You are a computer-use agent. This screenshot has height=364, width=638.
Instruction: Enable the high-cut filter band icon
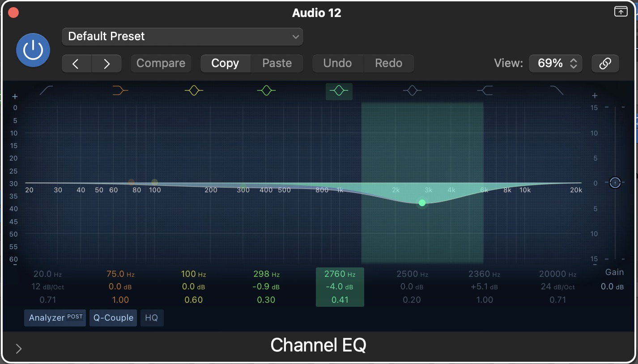click(557, 91)
